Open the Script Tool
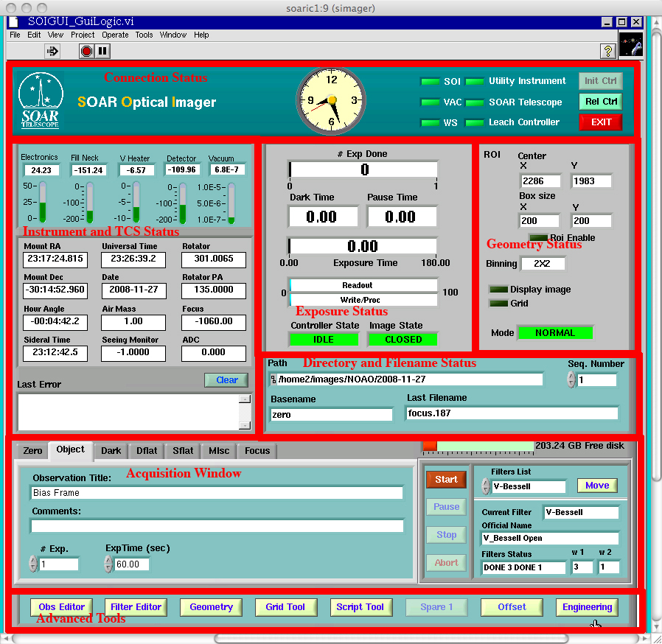The height and width of the screenshot is (644, 662). point(360,607)
